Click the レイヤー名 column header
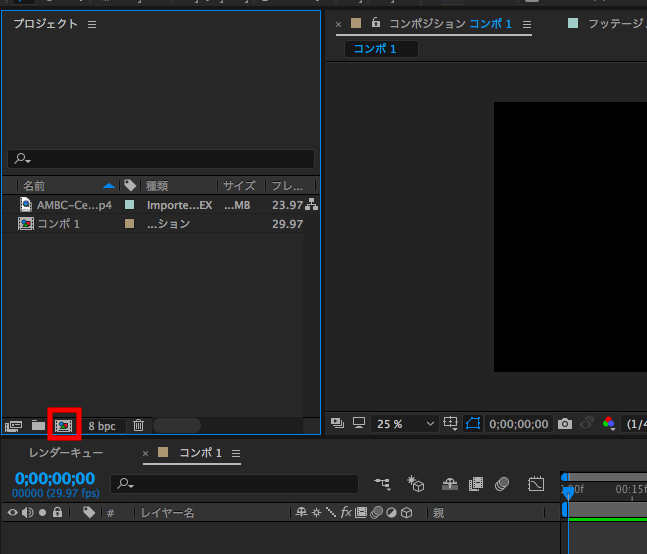The image size is (647, 554). point(168,513)
